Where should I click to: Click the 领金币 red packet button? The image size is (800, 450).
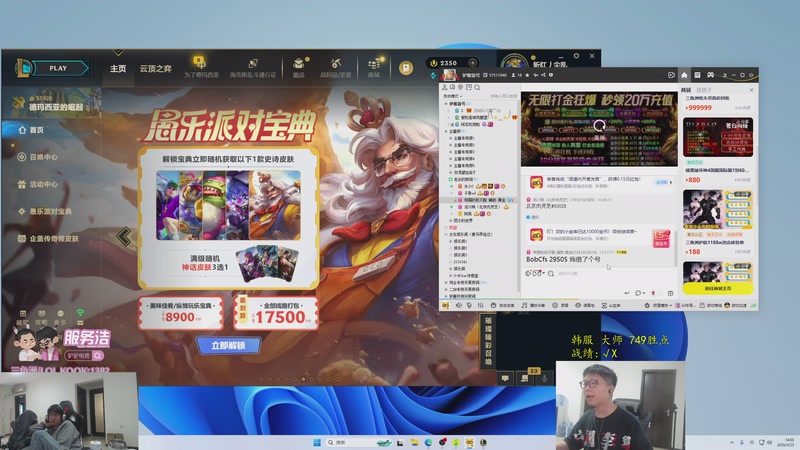click(661, 238)
